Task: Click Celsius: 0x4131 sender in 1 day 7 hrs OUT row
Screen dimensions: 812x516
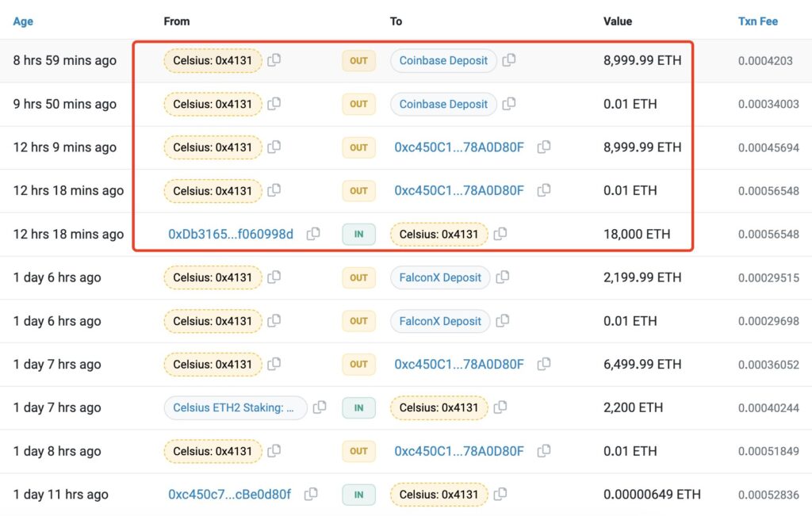Action: 213,365
